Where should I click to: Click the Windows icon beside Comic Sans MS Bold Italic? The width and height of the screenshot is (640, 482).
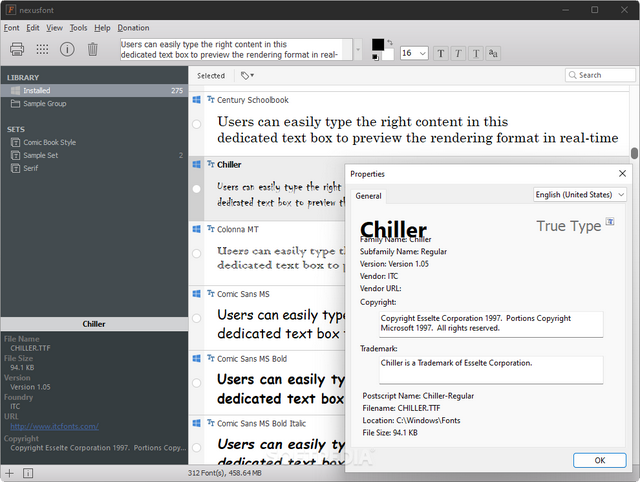(x=197, y=423)
